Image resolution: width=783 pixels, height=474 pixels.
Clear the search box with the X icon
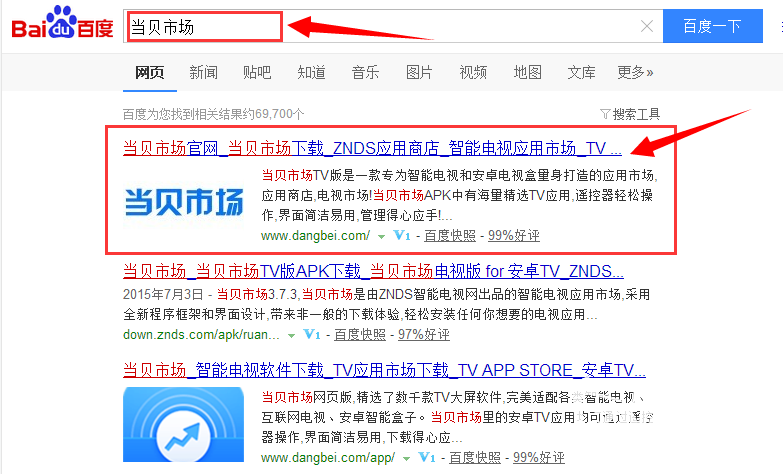647,26
